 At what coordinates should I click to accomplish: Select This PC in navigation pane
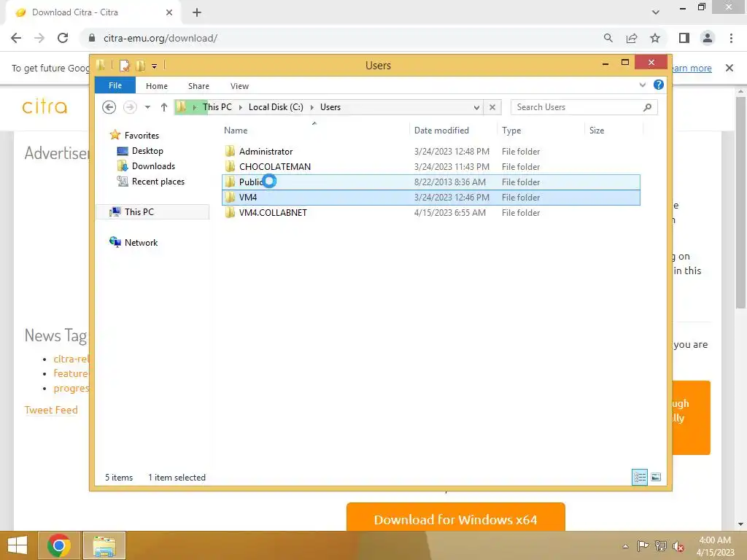pos(152,212)
